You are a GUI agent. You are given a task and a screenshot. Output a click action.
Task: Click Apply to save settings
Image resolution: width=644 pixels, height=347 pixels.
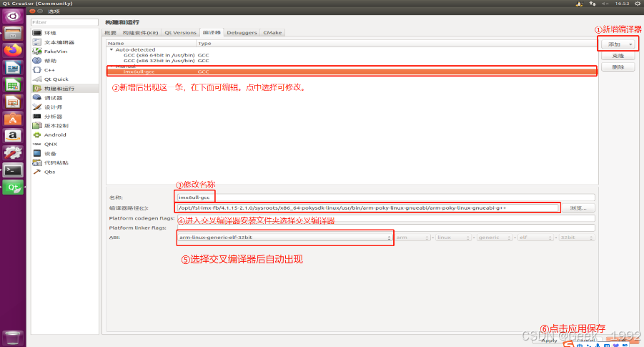(549, 341)
